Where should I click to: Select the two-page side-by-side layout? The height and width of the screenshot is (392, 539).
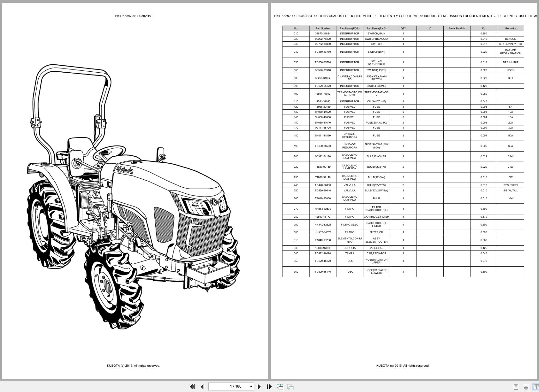[x=536, y=387]
